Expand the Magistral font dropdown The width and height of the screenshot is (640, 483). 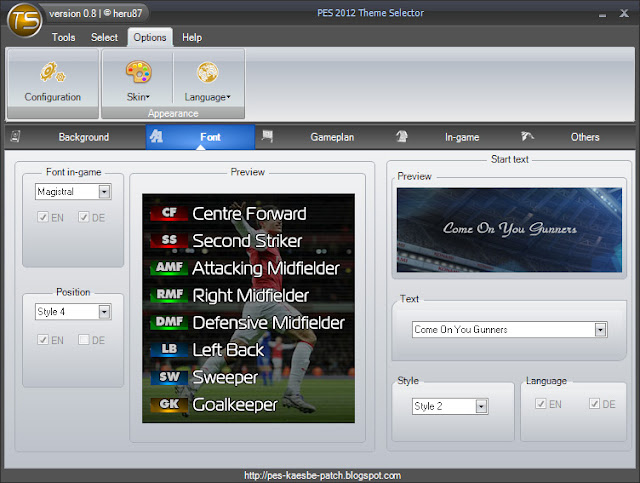(x=104, y=191)
